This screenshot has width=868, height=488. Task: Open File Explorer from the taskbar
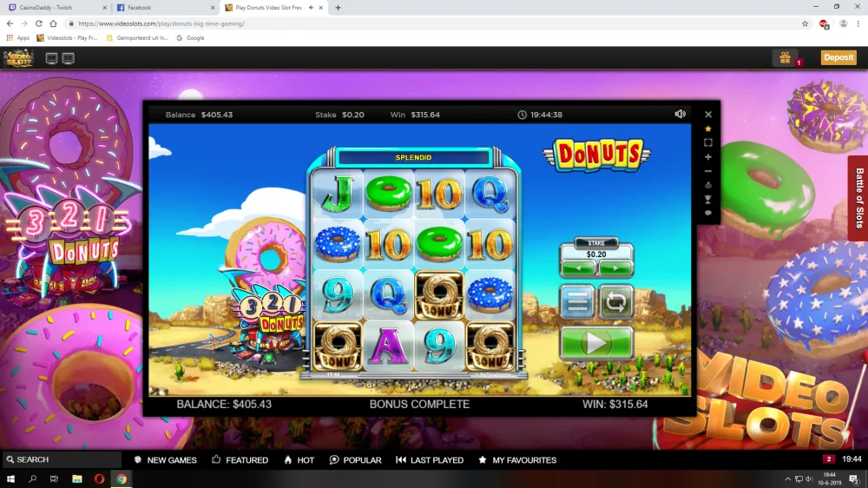pos(77,479)
